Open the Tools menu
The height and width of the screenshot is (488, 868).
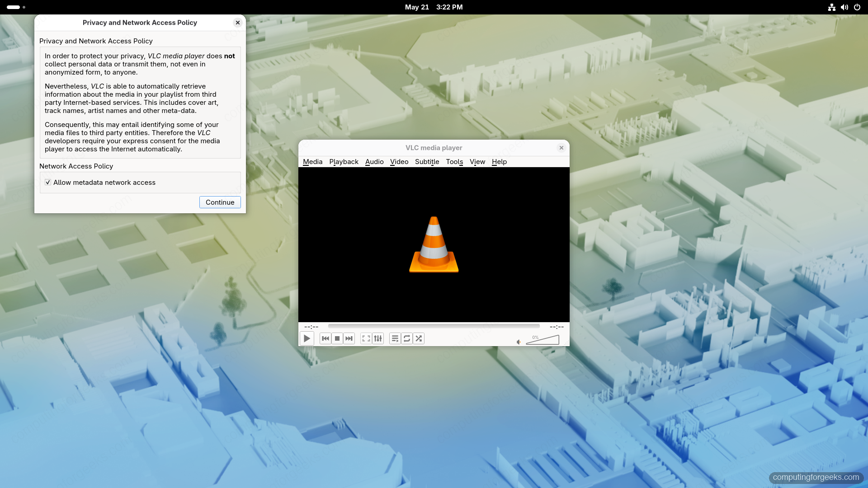pos(454,162)
